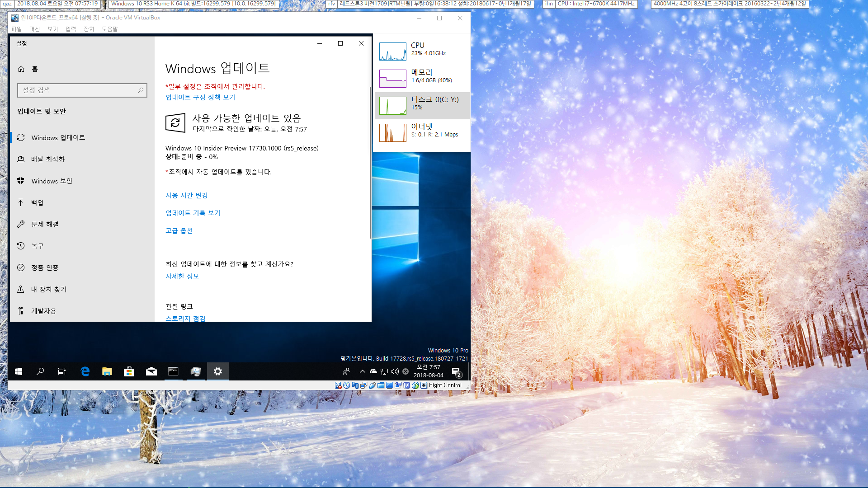Viewport: 868px width, 488px height.
Task: Open the guest Start menu button
Action: click(19, 371)
